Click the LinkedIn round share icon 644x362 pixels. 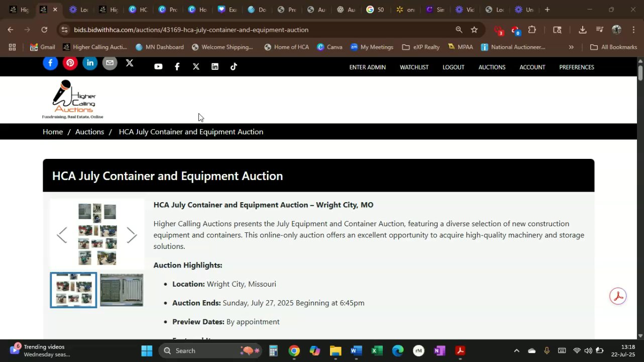90,63
